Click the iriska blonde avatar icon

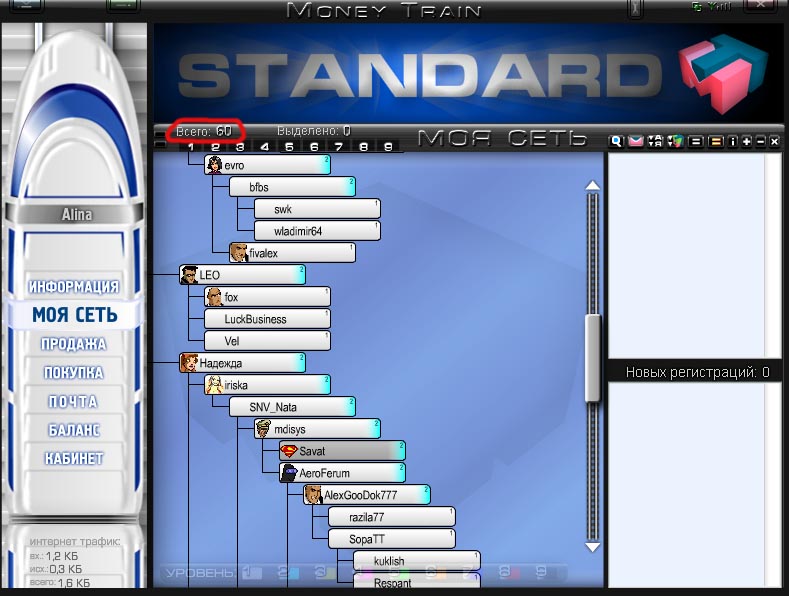(214, 385)
